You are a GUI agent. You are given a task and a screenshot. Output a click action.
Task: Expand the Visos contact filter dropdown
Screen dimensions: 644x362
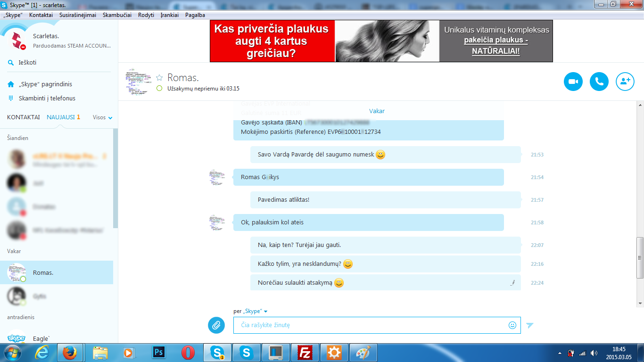click(103, 117)
